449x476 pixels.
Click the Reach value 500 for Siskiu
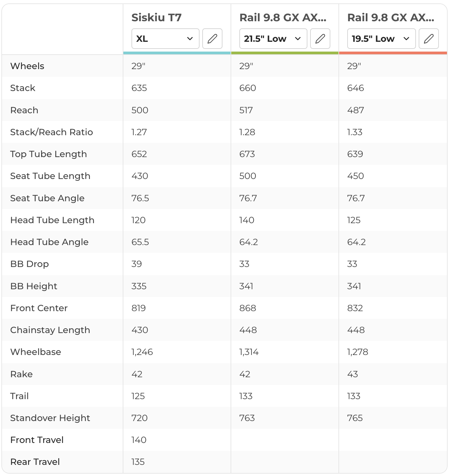coord(140,110)
